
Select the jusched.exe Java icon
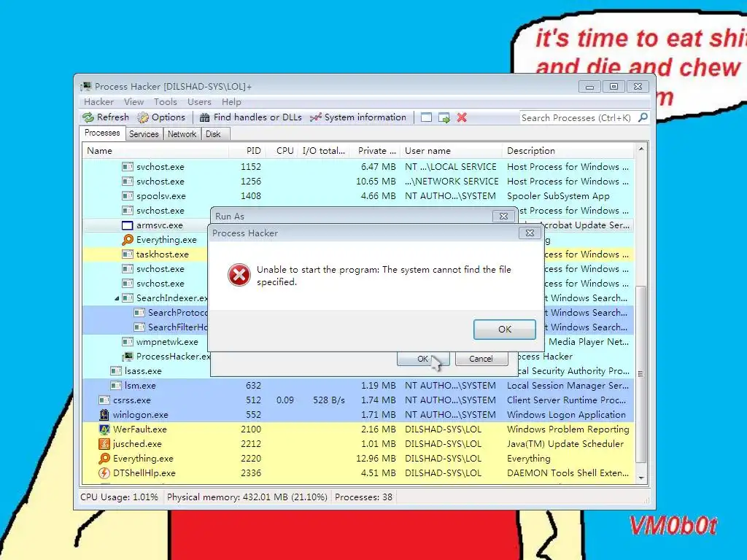click(x=104, y=444)
